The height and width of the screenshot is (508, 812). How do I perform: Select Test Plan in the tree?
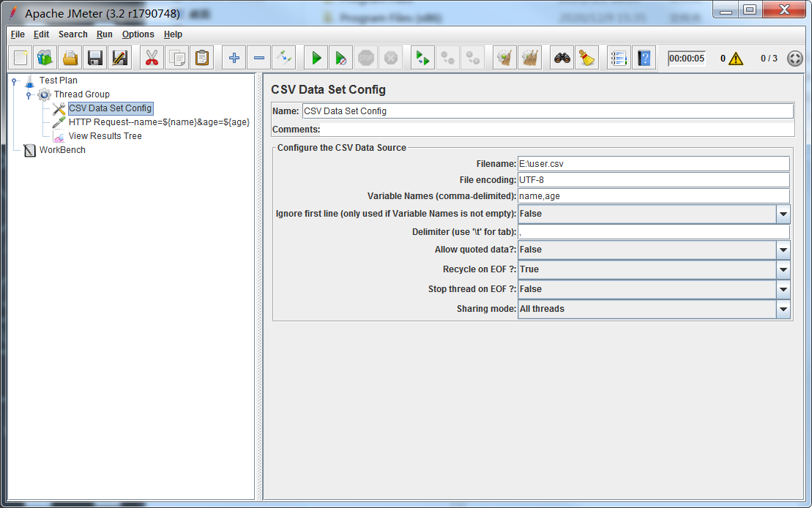pos(59,81)
